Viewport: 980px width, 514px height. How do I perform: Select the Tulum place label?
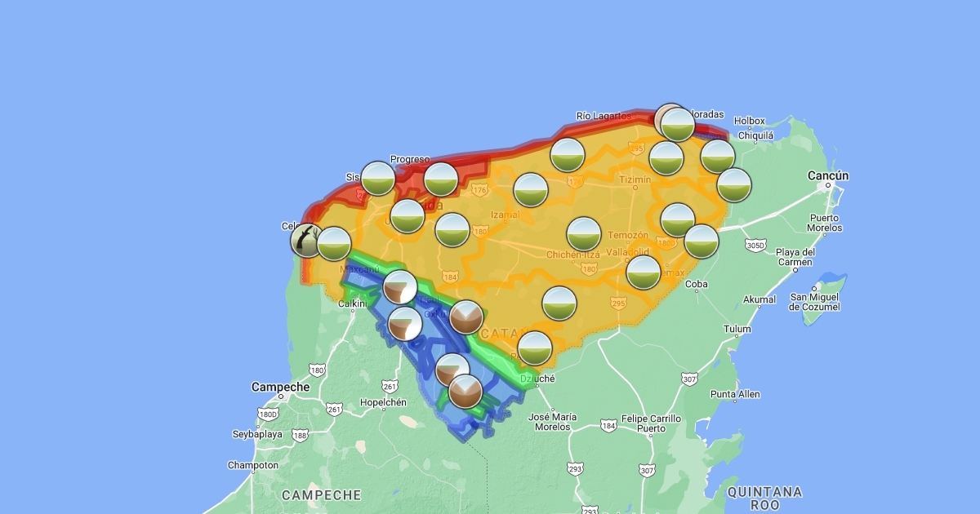737,330
